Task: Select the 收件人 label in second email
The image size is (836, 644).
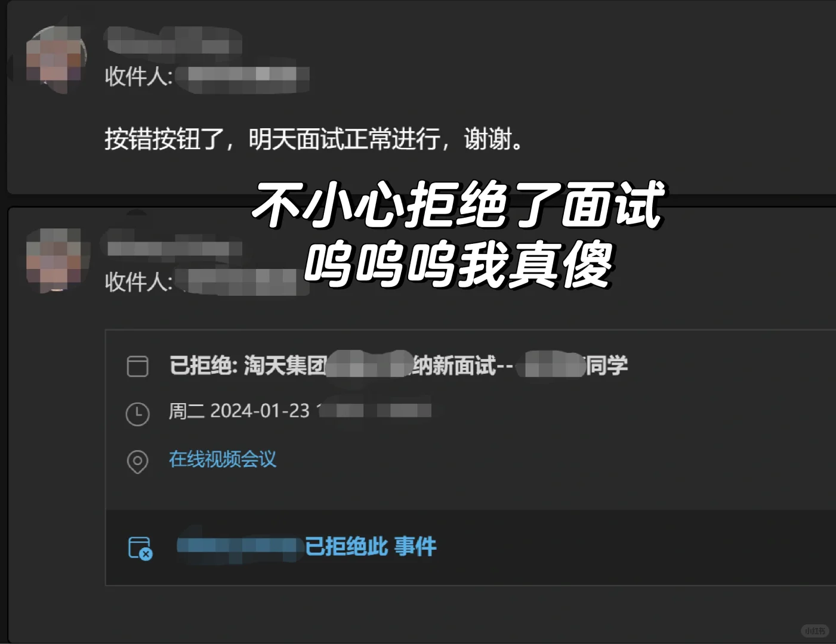Action: click(139, 281)
